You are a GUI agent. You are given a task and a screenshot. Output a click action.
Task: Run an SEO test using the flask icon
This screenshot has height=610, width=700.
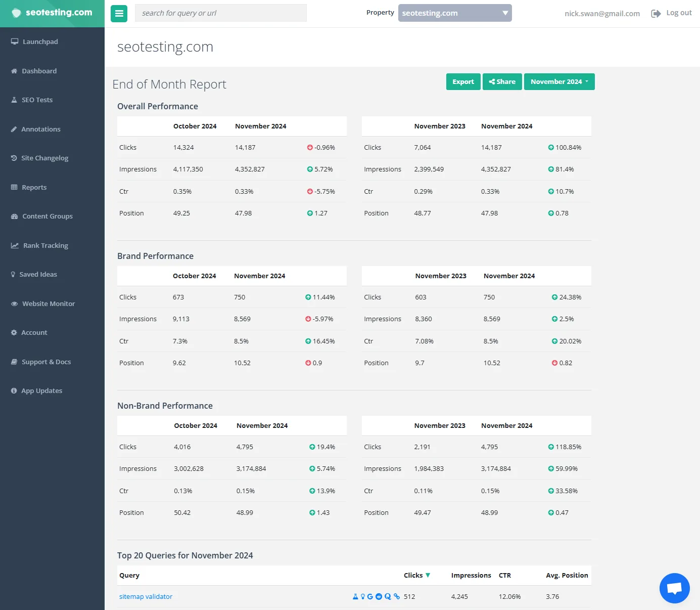[x=355, y=596]
